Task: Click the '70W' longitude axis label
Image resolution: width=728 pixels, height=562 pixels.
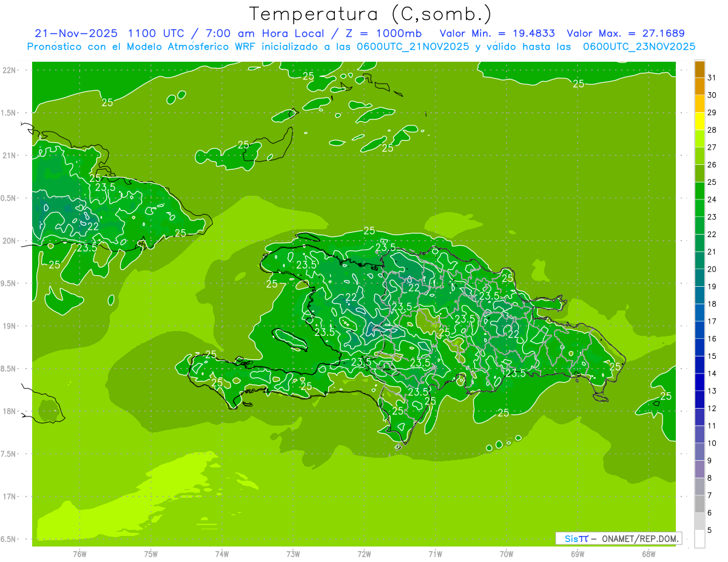Action: [x=507, y=554]
